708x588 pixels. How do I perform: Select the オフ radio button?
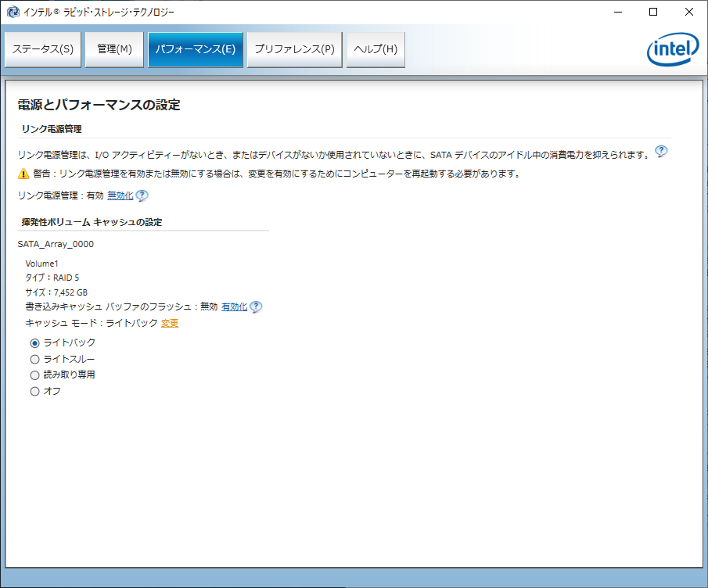click(x=34, y=391)
